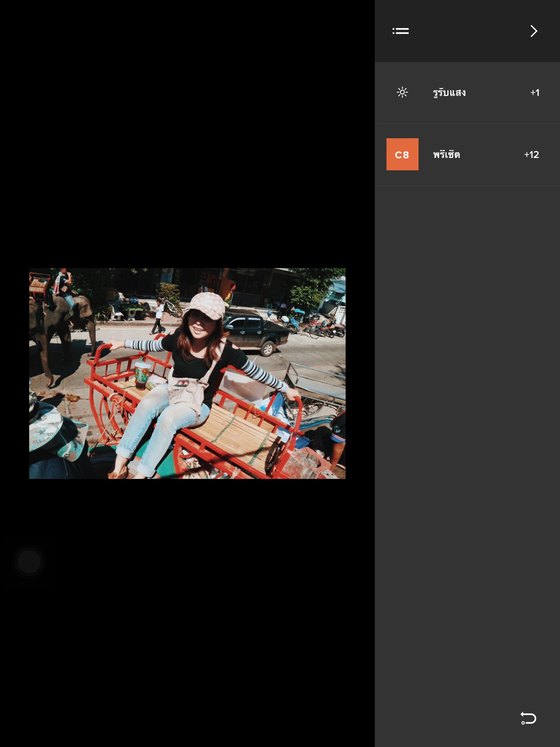Select the exposure sun icon

point(402,92)
